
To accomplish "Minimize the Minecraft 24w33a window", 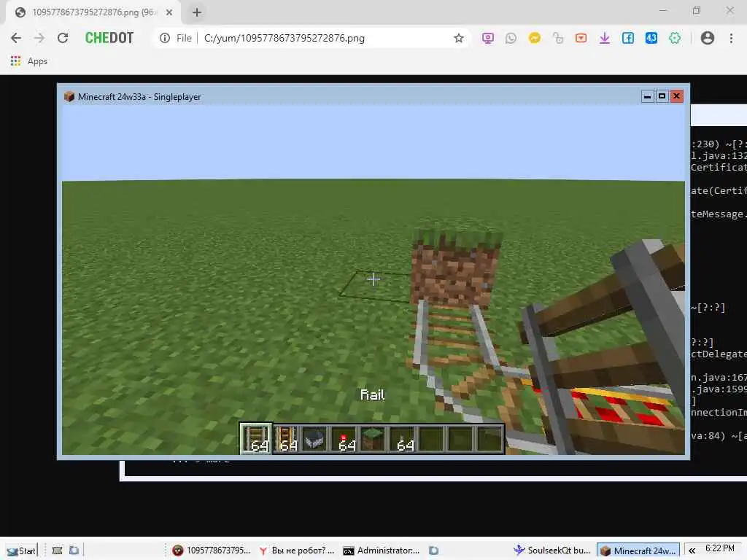I will [647, 96].
